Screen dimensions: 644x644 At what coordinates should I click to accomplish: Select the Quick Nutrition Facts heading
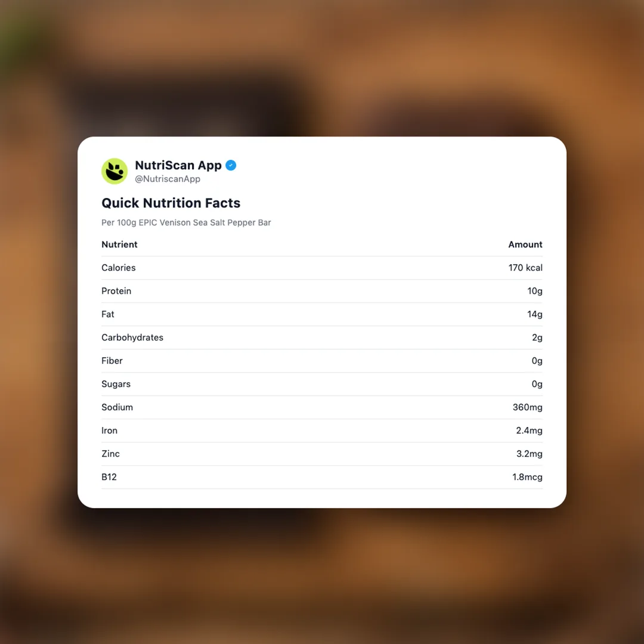tap(171, 203)
